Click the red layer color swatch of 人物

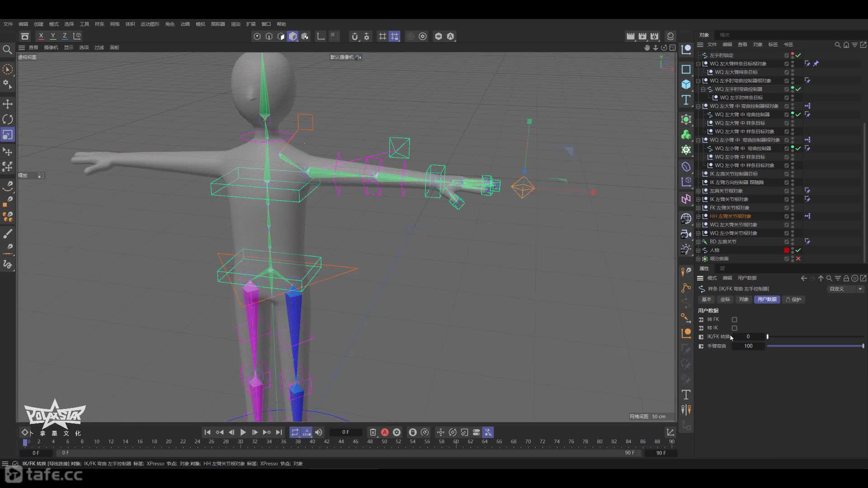[787, 250]
